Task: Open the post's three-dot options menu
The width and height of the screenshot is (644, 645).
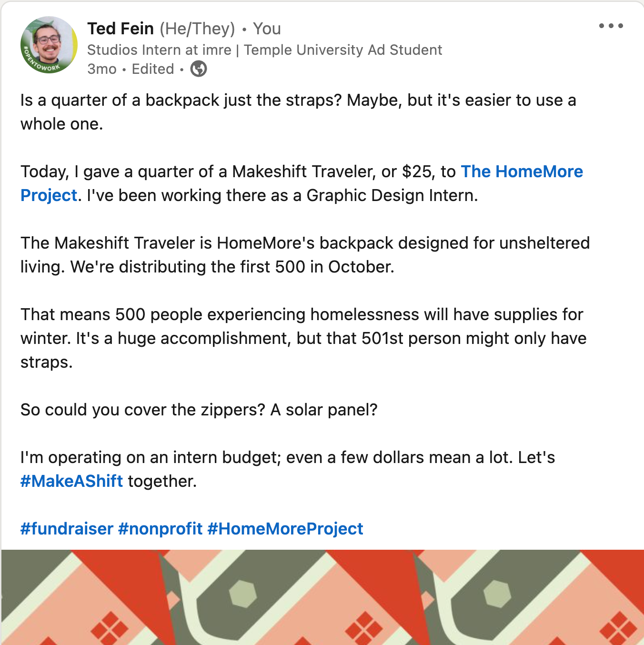Action: click(x=611, y=26)
